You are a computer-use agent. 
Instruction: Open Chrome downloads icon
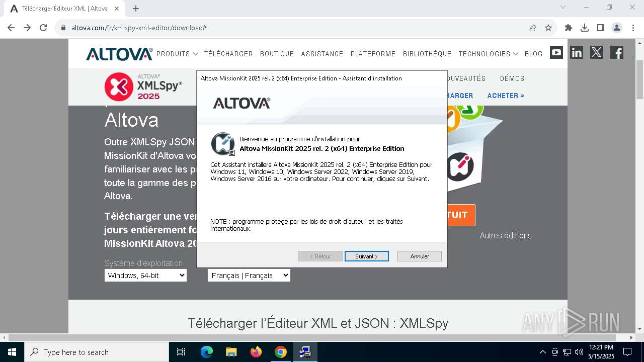tap(585, 28)
